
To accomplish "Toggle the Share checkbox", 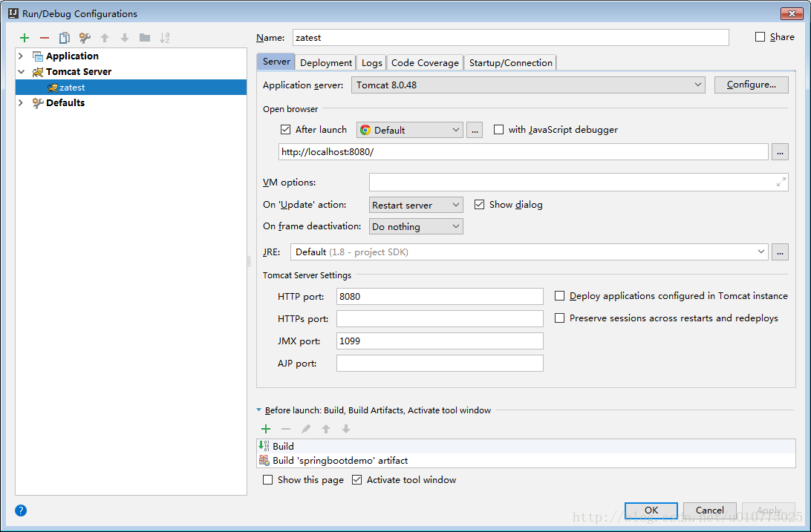I will click(x=760, y=36).
